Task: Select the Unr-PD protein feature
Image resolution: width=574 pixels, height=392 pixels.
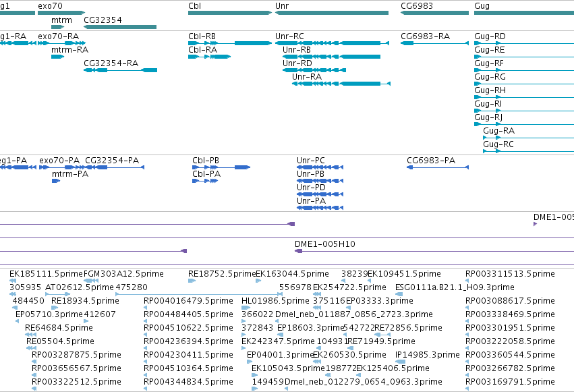Action: click(x=320, y=194)
